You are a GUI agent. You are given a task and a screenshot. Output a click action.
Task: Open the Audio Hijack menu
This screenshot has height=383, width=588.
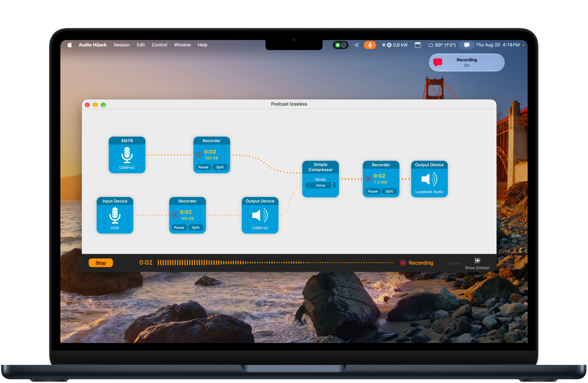point(93,45)
